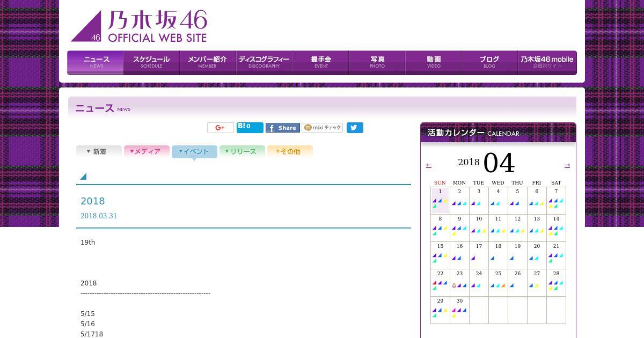The image size is (644, 338).
Task: Filter news by 新着 category
Action: 99,152
